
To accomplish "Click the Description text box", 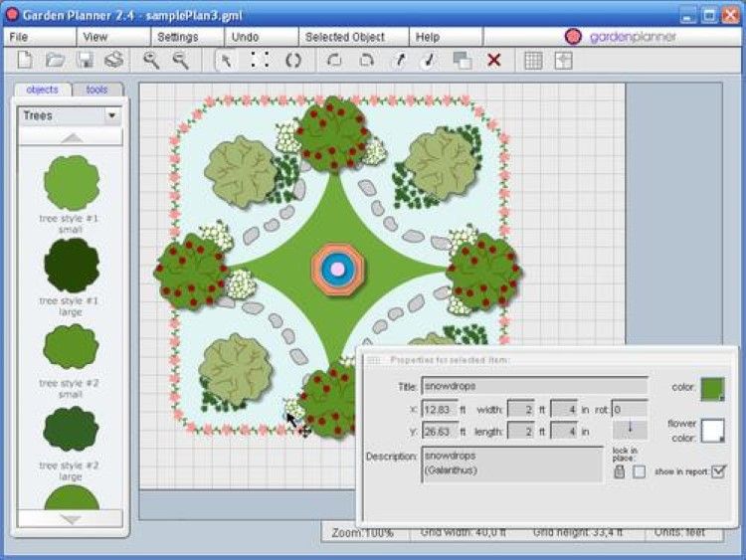I will click(512, 464).
